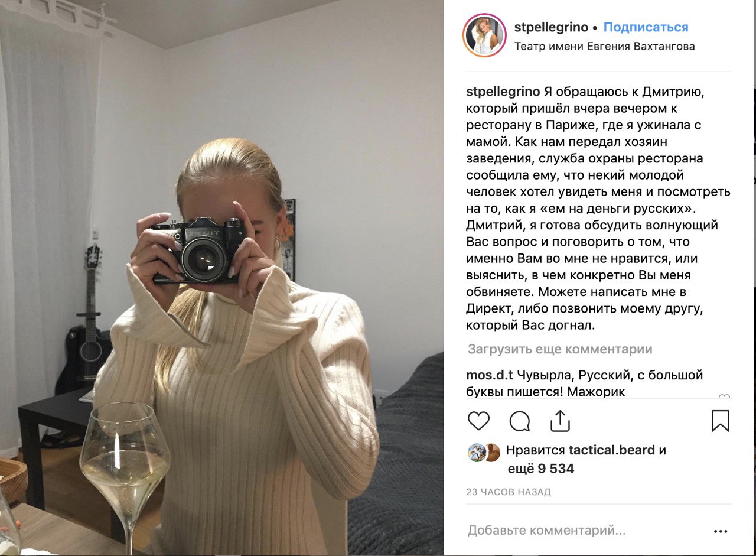Screen dimensions: 756x556
Task: Open post timestamp 23 часов назад
Action: [x=508, y=492]
